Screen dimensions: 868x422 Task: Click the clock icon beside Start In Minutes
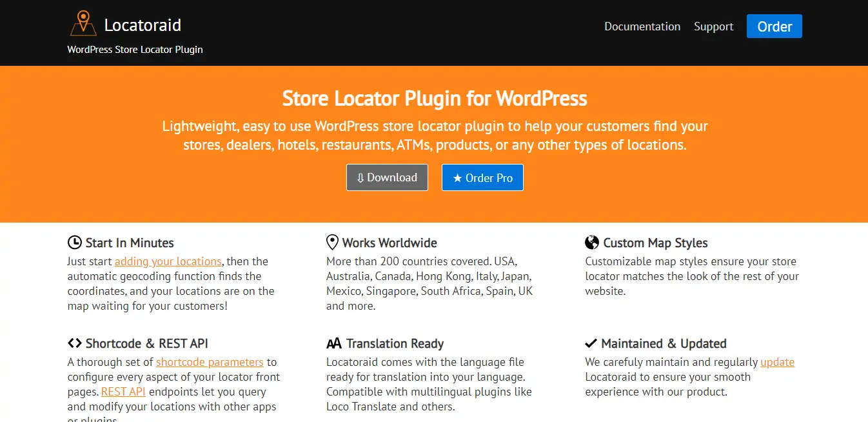pyautogui.click(x=75, y=243)
